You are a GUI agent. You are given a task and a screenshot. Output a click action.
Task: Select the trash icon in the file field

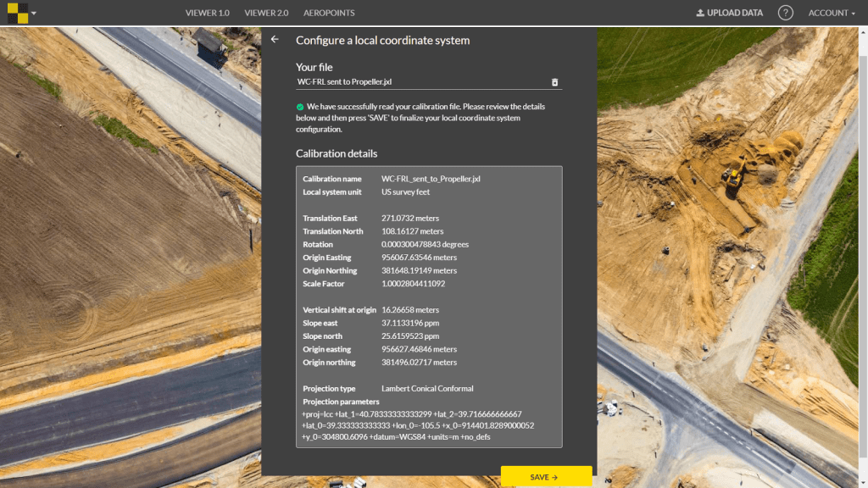pos(555,82)
